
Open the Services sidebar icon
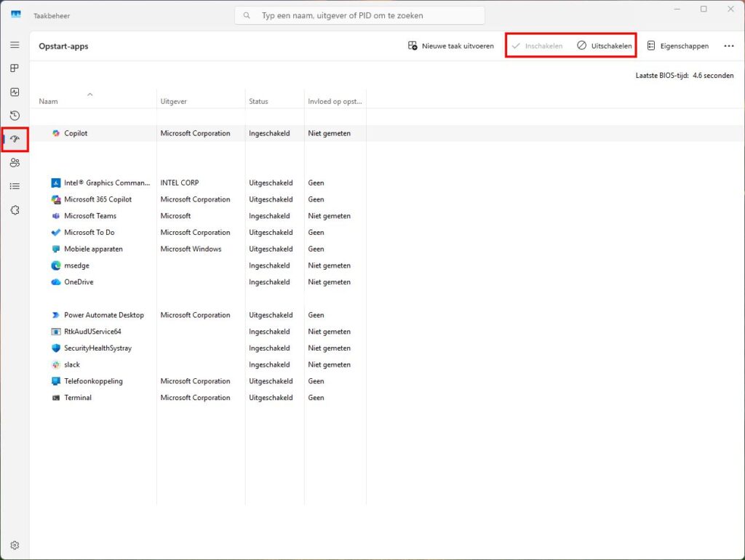[15, 209]
